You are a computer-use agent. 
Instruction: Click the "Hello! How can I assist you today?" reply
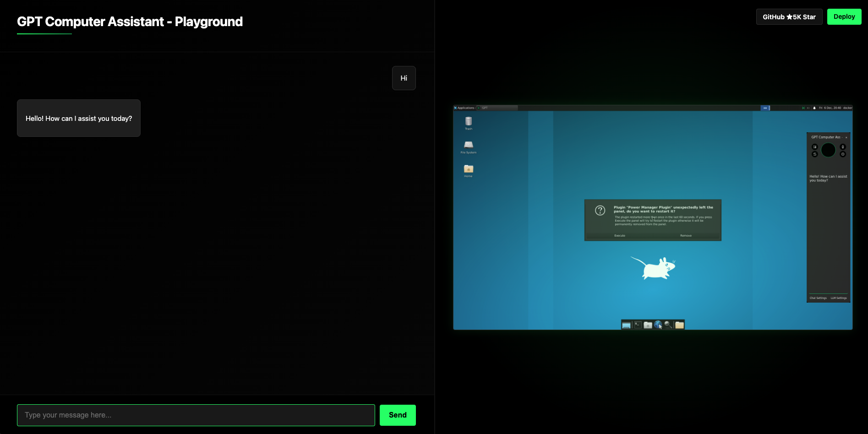pos(79,118)
